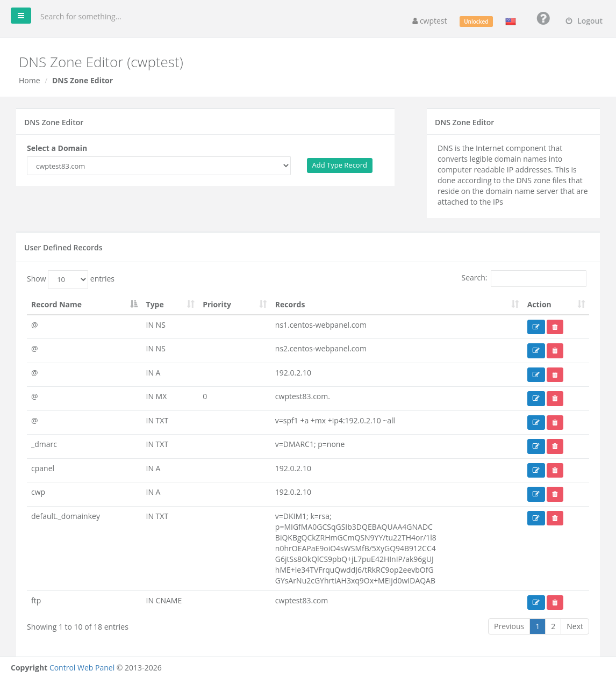
Task: Click the Add Type Record button
Action: pyautogui.click(x=340, y=165)
